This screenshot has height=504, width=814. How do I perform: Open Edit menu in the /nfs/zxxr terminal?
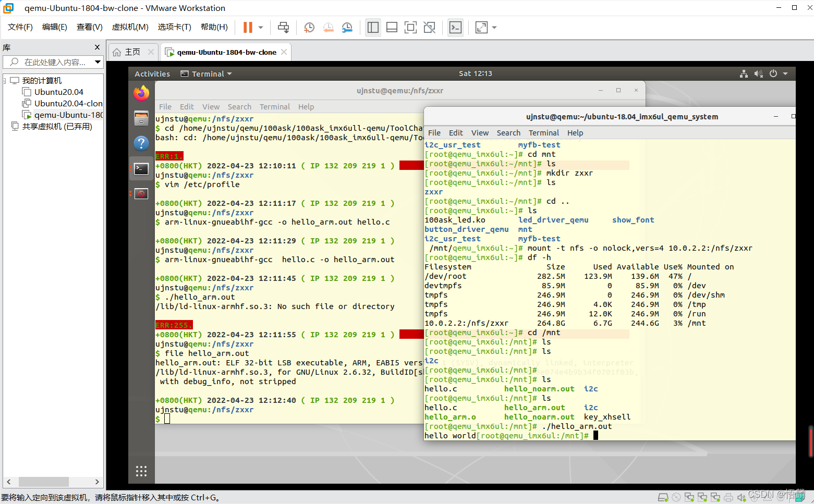click(187, 107)
